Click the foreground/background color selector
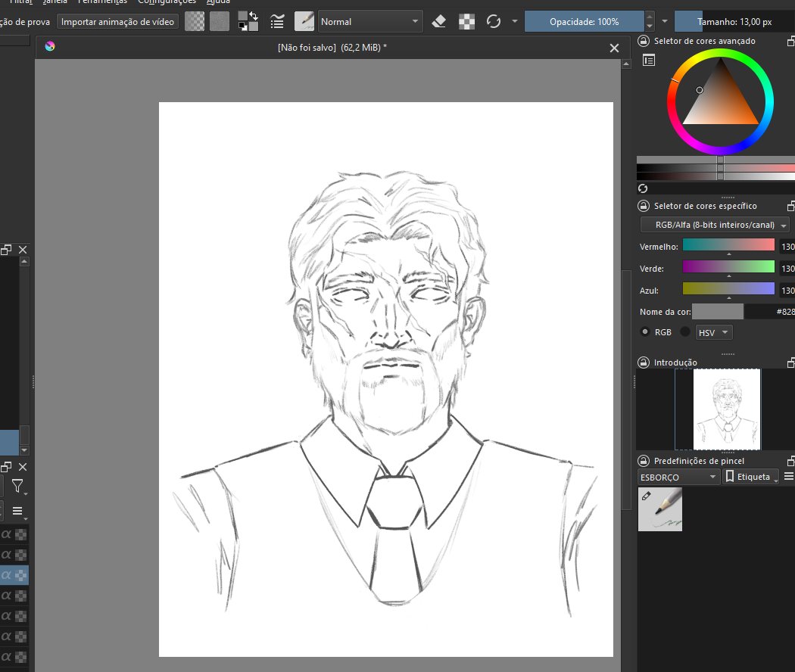 tap(248, 22)
